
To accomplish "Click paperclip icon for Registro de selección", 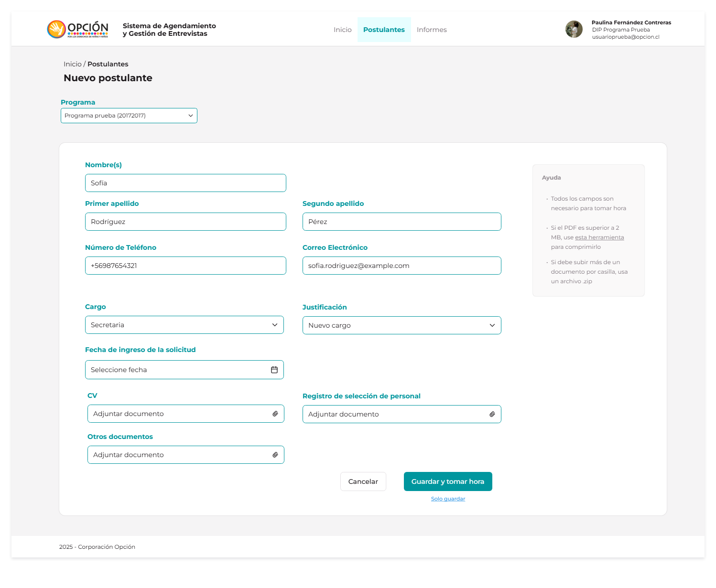I will 492,414.
